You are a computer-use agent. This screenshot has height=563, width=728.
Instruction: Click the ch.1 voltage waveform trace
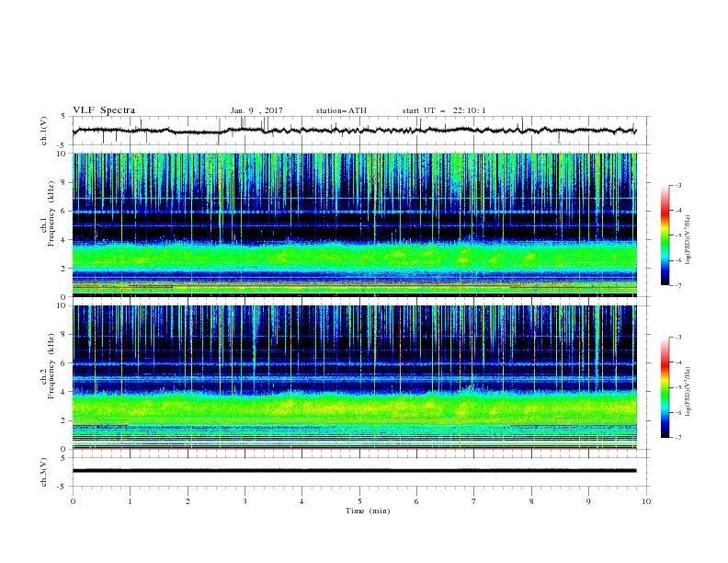point(354,131)
